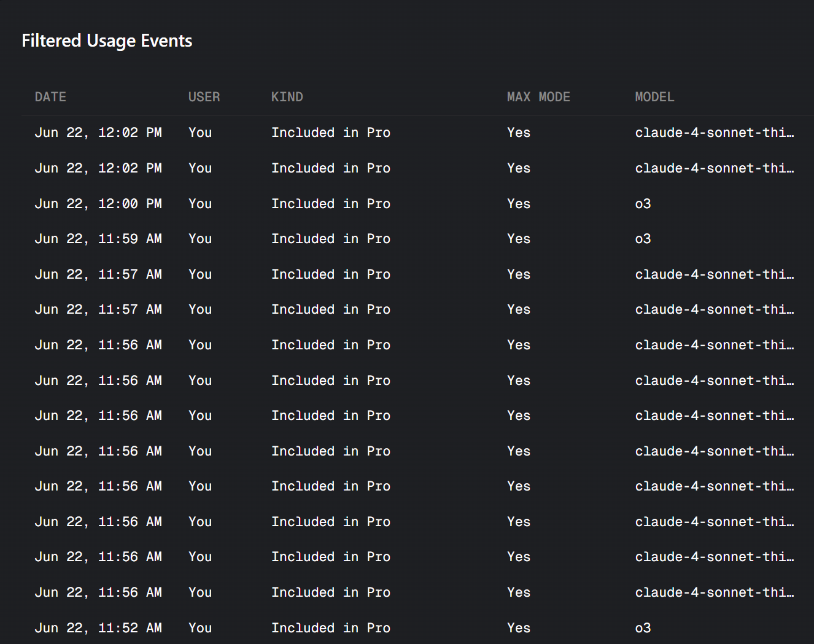Click the MODEL column header
Image resolution: width=814 pixels, height=644 pixels.
(x=654, y=97)
